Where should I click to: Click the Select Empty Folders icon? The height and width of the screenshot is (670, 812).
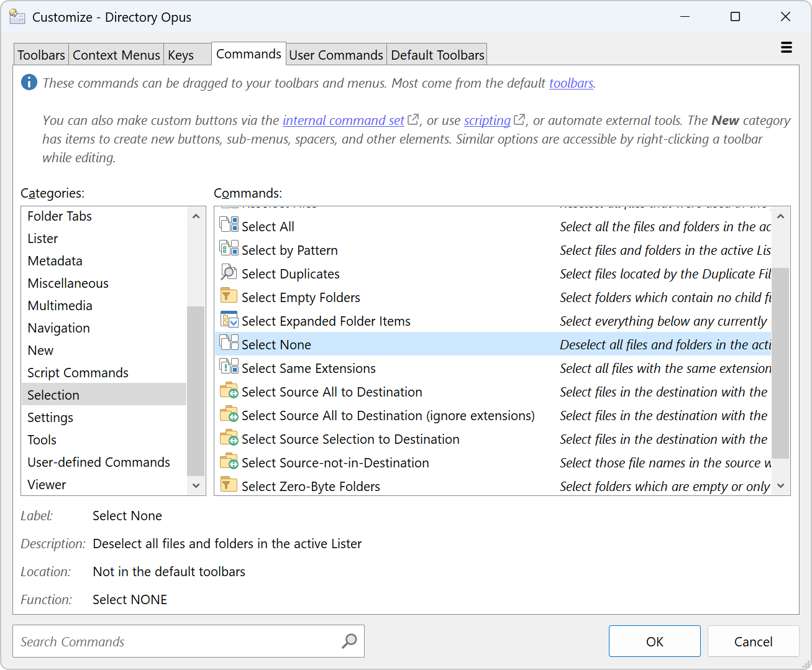229,295
